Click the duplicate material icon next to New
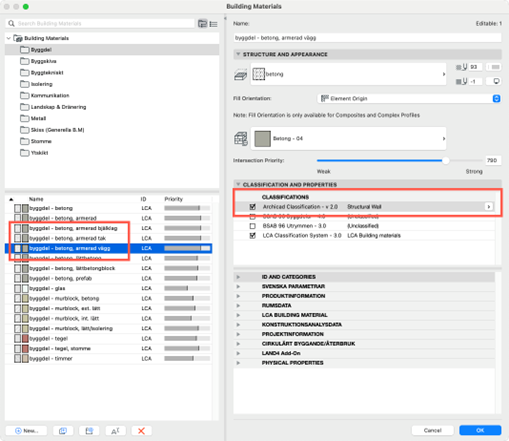 coord(63,431)
